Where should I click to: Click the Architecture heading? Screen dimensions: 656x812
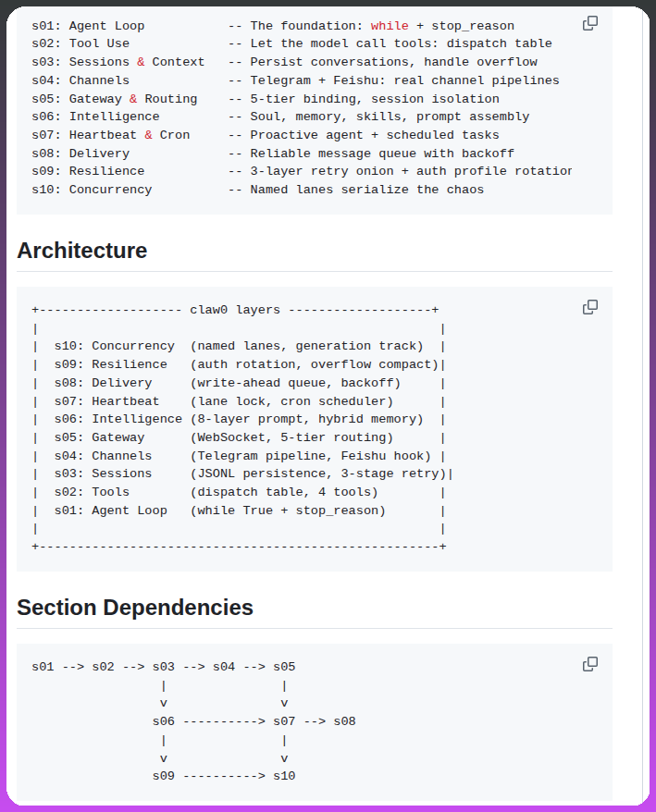tap(81, 251)
